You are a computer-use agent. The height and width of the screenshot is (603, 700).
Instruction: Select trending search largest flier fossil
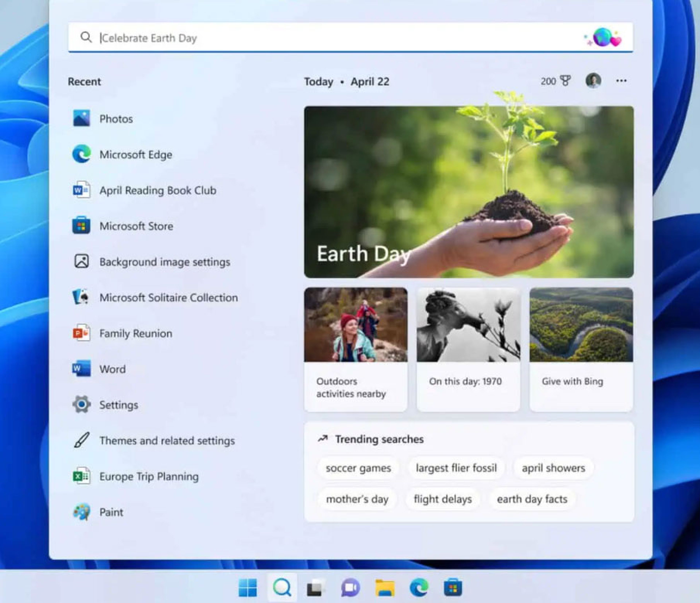tap(456, 468)
